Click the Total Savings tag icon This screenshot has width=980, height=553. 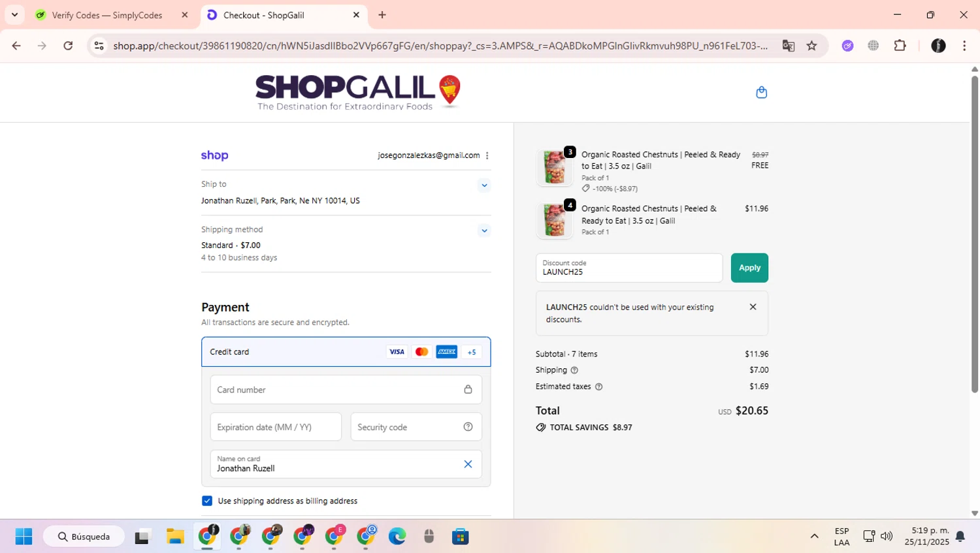[x=541, y=428]
